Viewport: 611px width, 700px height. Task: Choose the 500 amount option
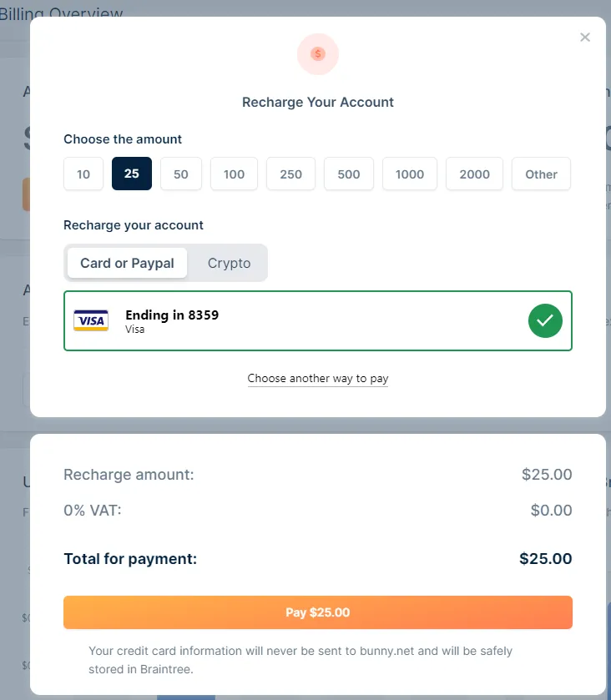tap(349, 174)
